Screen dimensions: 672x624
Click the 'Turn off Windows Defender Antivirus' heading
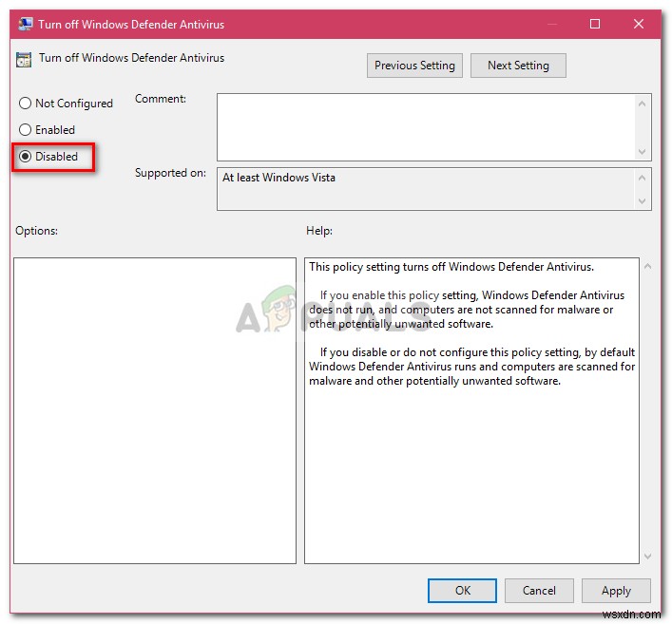pyautogui.click(x=131, y=58)
